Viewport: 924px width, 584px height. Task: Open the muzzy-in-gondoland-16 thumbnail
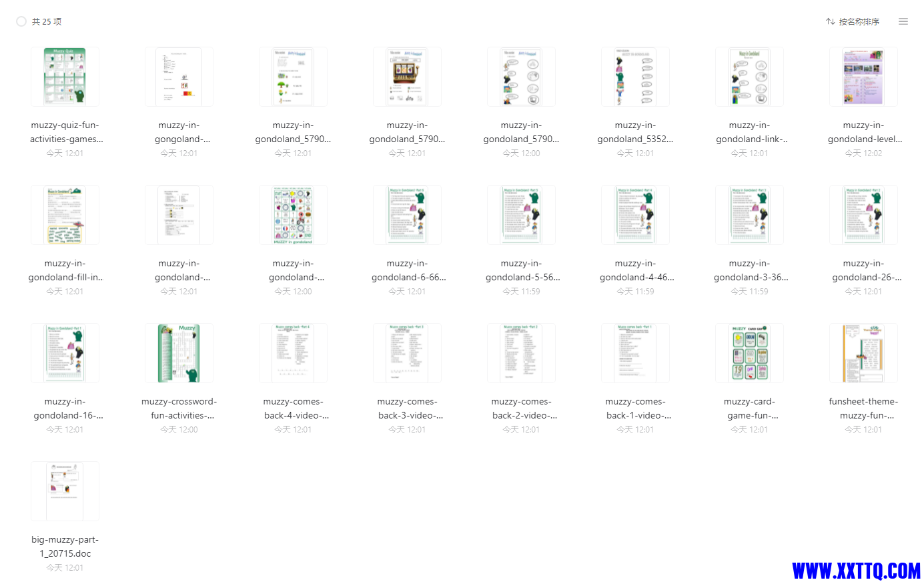[65, 353]
